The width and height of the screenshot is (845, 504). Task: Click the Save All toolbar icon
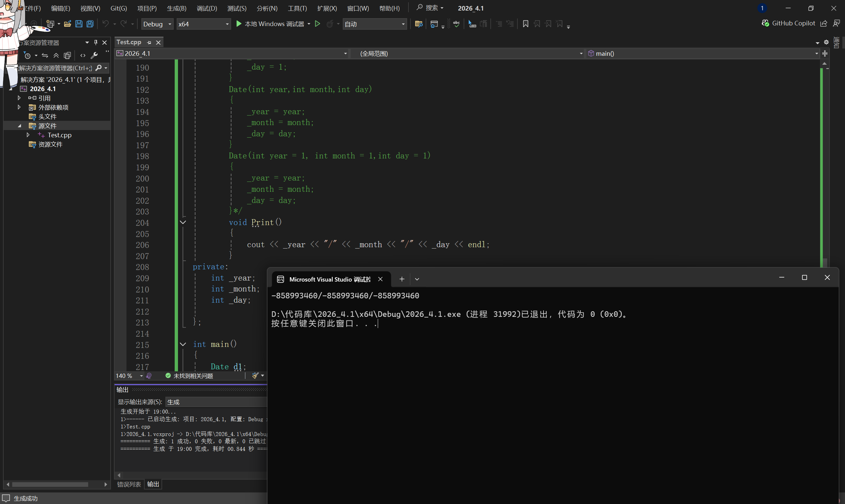(x=90, y=24)
